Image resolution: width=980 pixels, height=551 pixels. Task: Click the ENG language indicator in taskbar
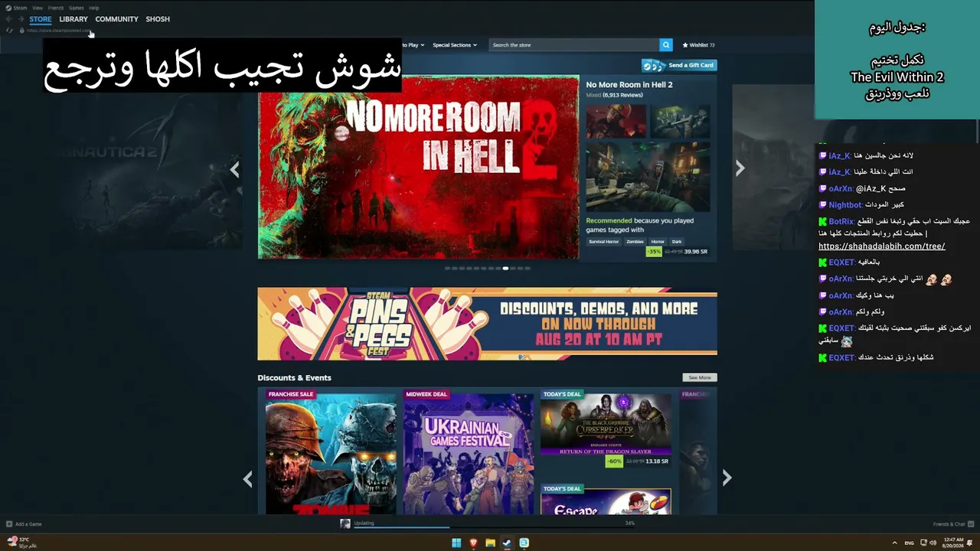[x=909, y=543]
